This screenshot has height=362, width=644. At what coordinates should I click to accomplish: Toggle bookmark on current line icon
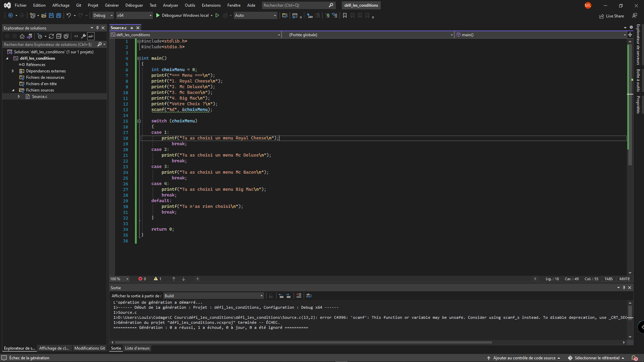345,15
